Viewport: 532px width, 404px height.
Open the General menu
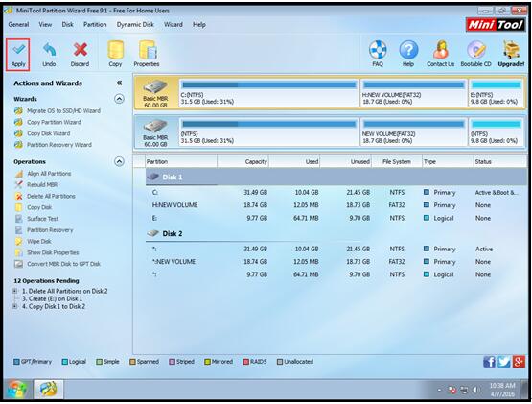pyautogui.click(x=18, y=24)
